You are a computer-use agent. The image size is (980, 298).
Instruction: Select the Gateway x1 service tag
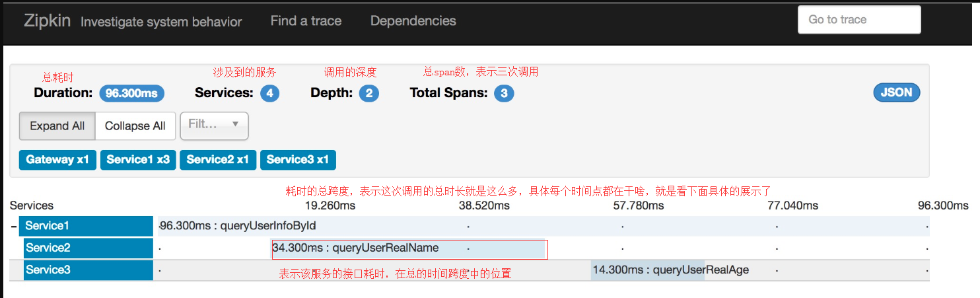(57, 160)
